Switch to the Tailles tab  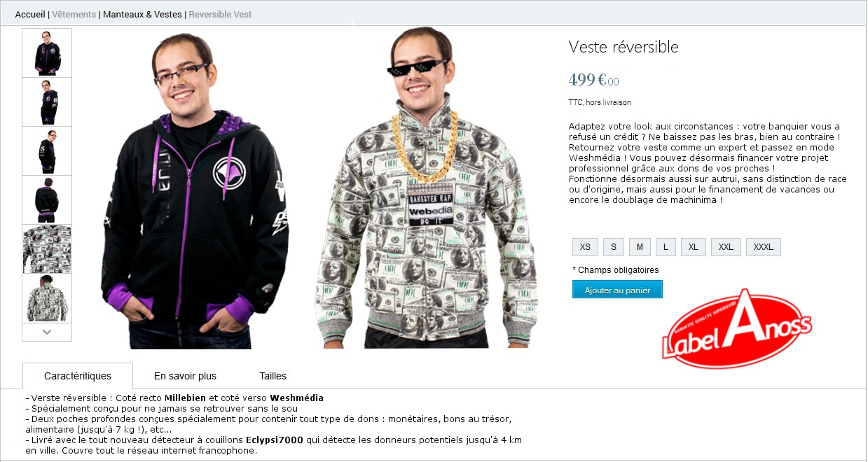click(273, 376)
